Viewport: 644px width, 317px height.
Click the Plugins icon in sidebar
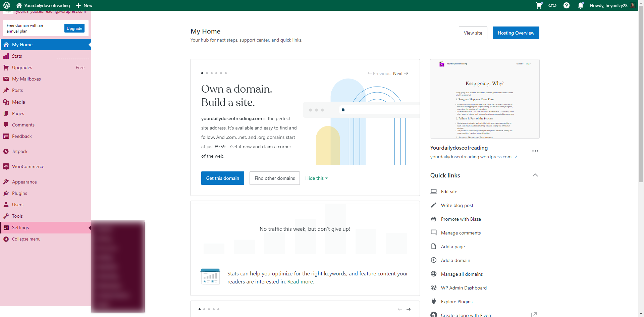(6, 193)
